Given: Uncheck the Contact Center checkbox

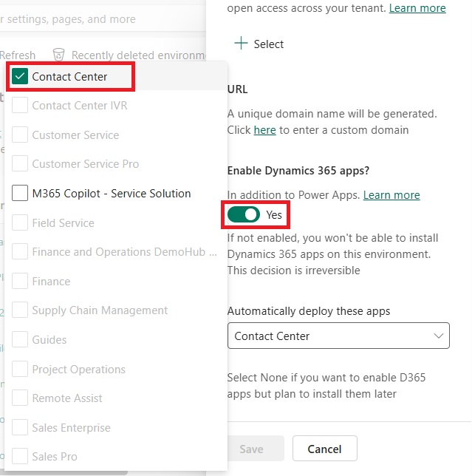Looking at the screenshot, I should click(20, 77).
